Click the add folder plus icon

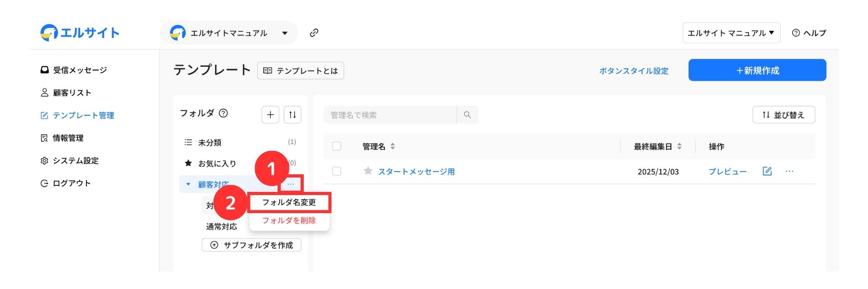270,115
